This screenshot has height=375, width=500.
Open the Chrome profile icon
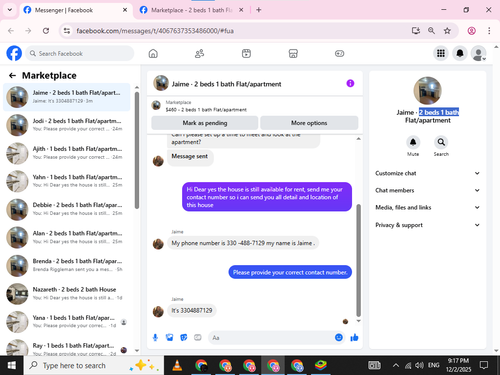click(471, 31)
